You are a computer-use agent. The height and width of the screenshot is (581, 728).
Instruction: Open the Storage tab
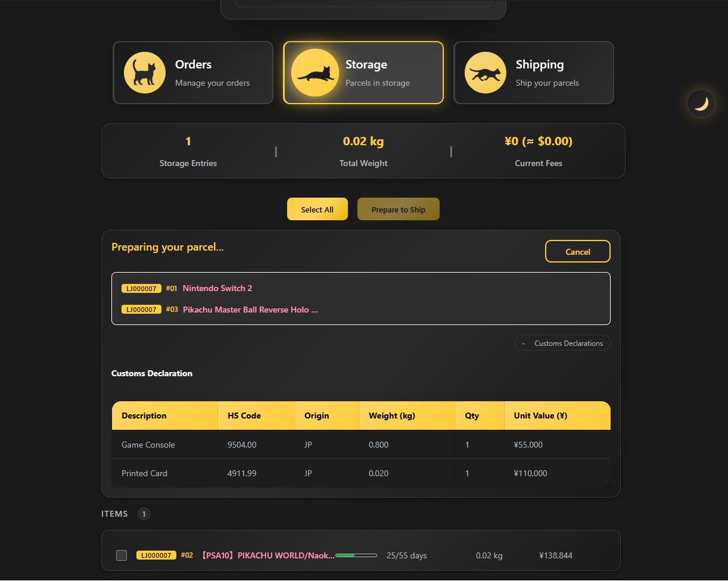tap(363, 73)
